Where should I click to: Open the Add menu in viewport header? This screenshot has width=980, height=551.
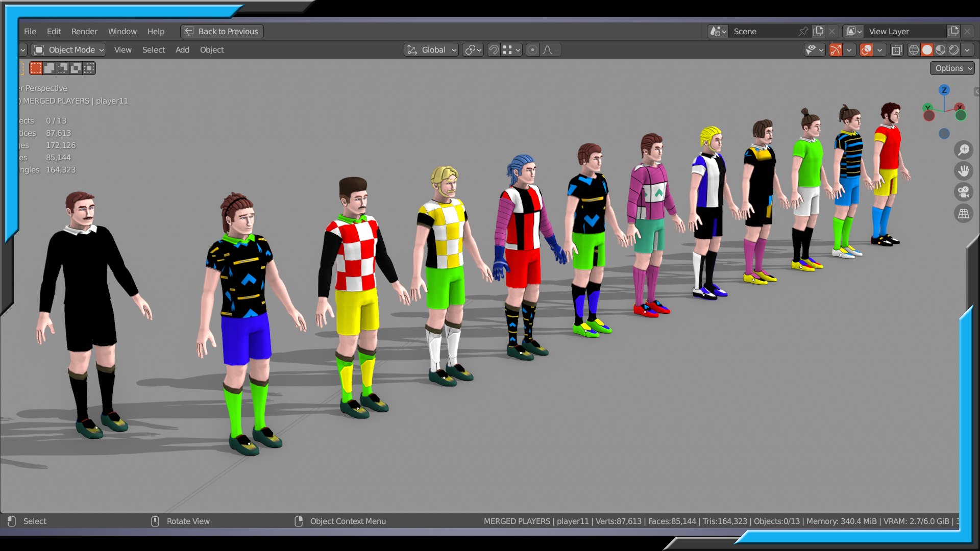[182, 49]
